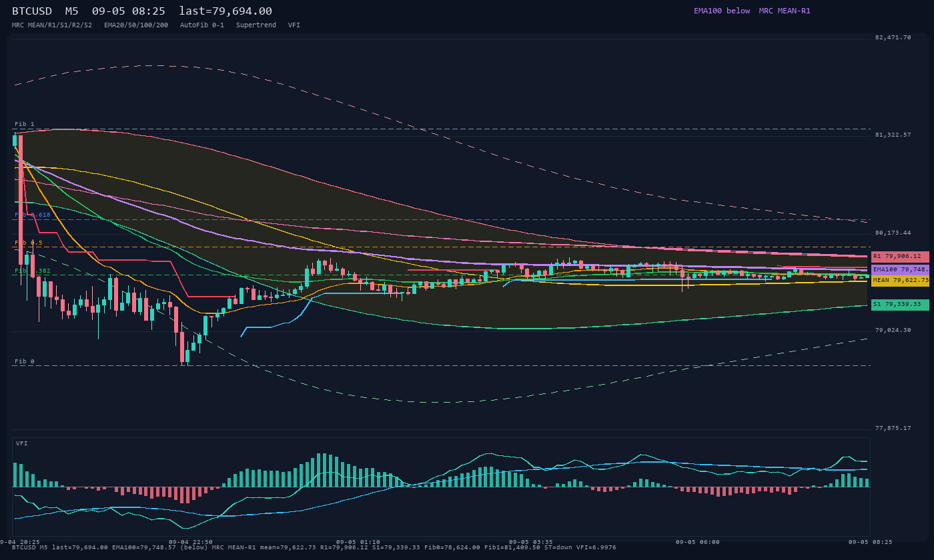Click the red R1 79,906.12 price tag

(x=900, y=256)
